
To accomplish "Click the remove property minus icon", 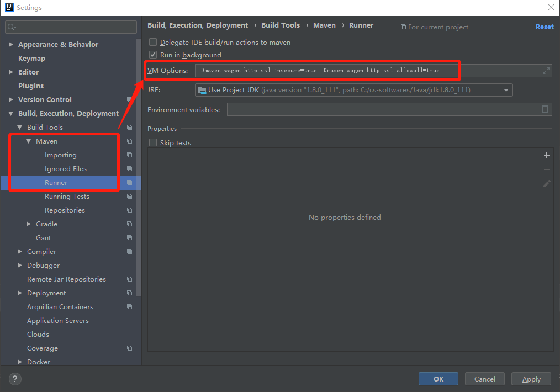I will point(546,169).
